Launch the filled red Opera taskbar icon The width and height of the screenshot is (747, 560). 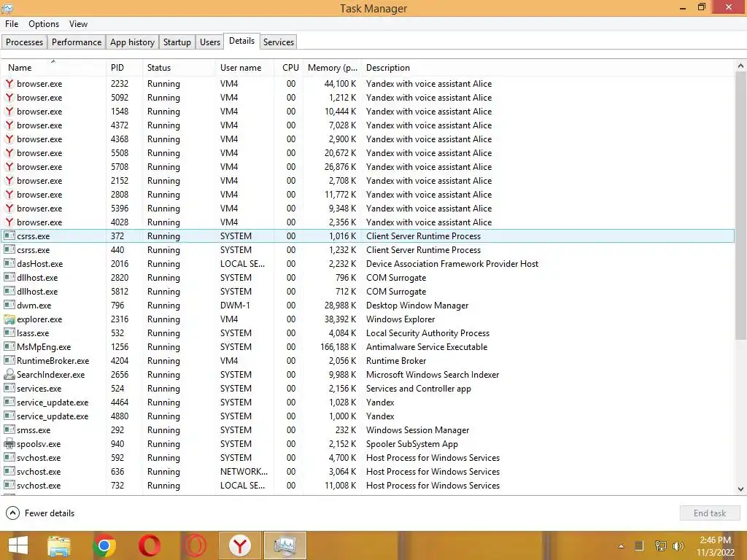click(x=150, y=545)
